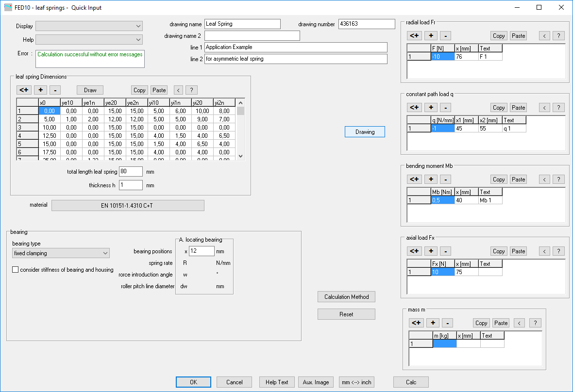The height and width of the screenshot is (392, 573).
Task: Click the add row (+) button in leaf spring Dimensions
Action: 41,90
